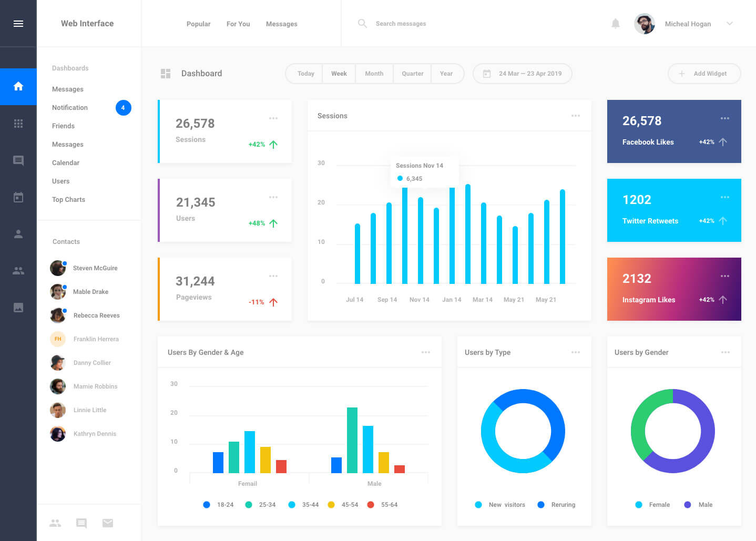Open the envelope mail icon at bottom
756x541 pixels.
(108, 523)
